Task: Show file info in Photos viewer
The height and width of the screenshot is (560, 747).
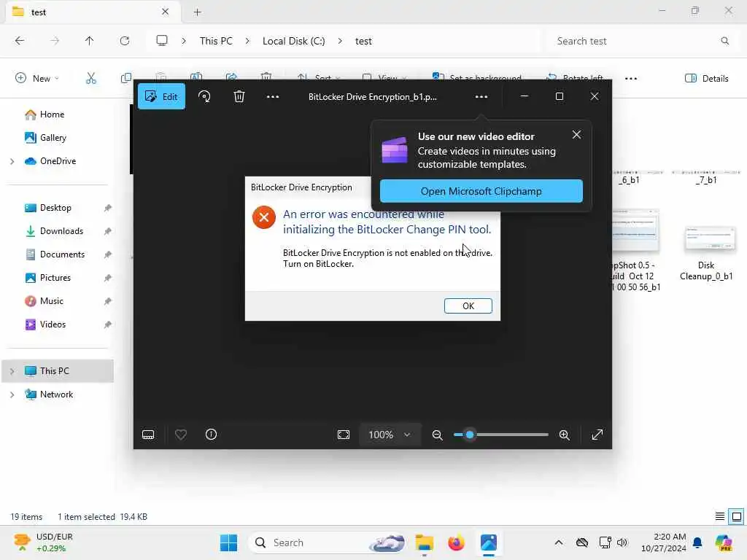Action: click(211, 435)
